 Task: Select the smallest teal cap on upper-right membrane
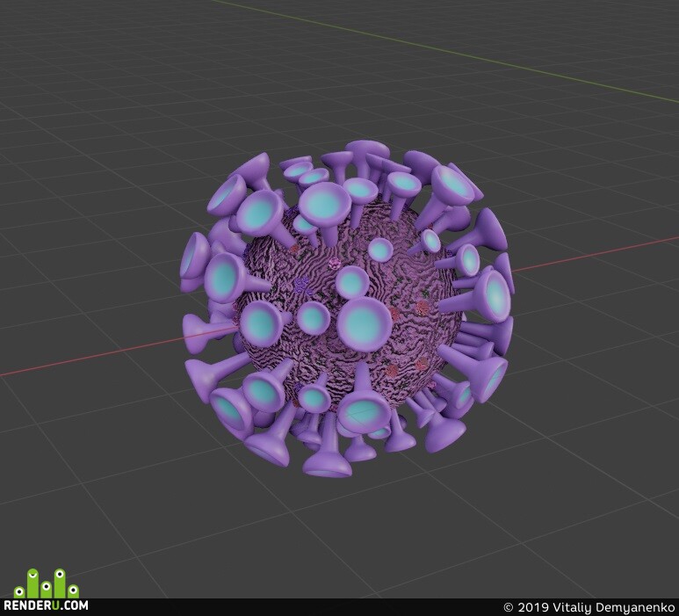click(x=431, y=241)
